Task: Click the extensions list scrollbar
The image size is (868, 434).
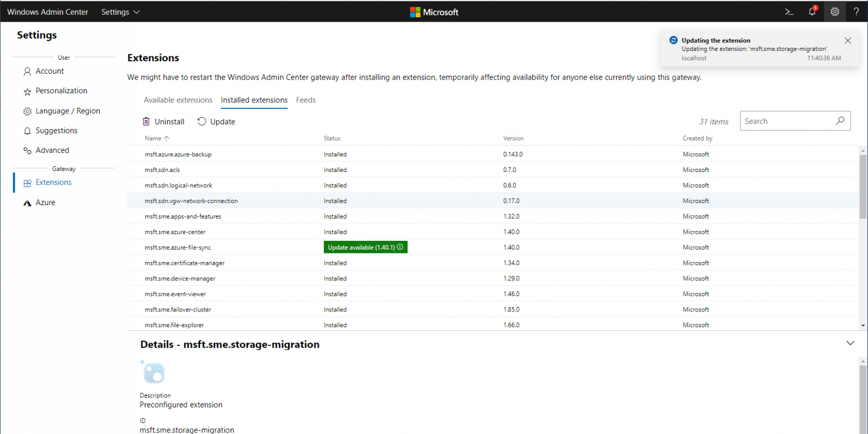Action: (x=863, y=187)
